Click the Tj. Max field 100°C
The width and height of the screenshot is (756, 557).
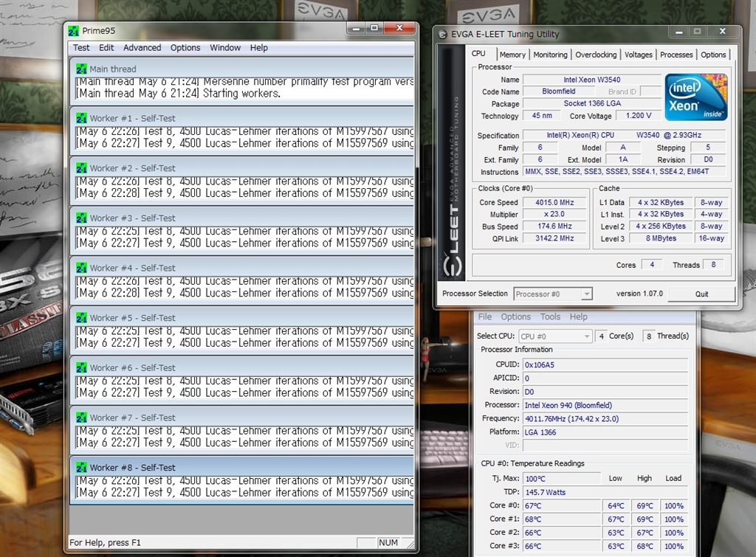(562, 479)
